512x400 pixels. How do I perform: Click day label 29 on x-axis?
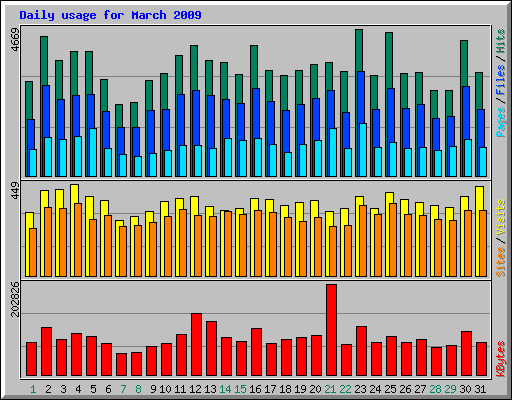point(450,389)
